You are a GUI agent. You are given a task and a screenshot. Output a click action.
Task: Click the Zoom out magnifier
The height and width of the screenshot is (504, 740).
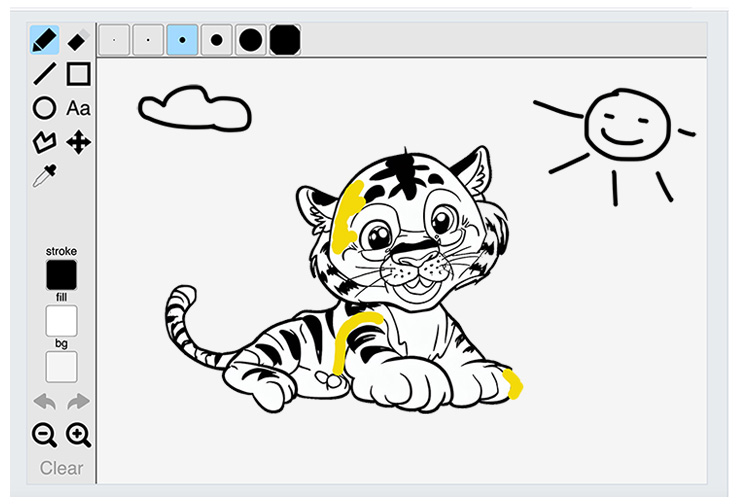tap(44, 434)
